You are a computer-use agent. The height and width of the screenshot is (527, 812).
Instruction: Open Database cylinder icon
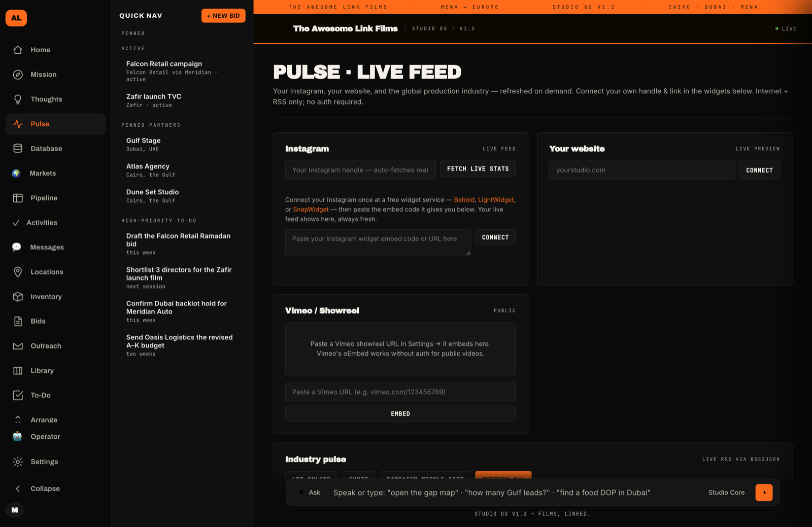[18, 149]
